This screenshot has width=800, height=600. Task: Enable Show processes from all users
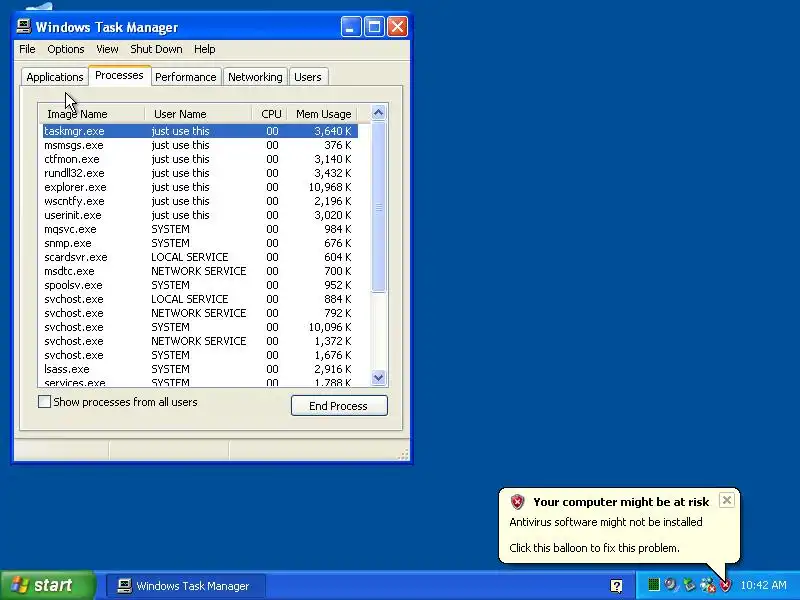[x=44, y=402]
